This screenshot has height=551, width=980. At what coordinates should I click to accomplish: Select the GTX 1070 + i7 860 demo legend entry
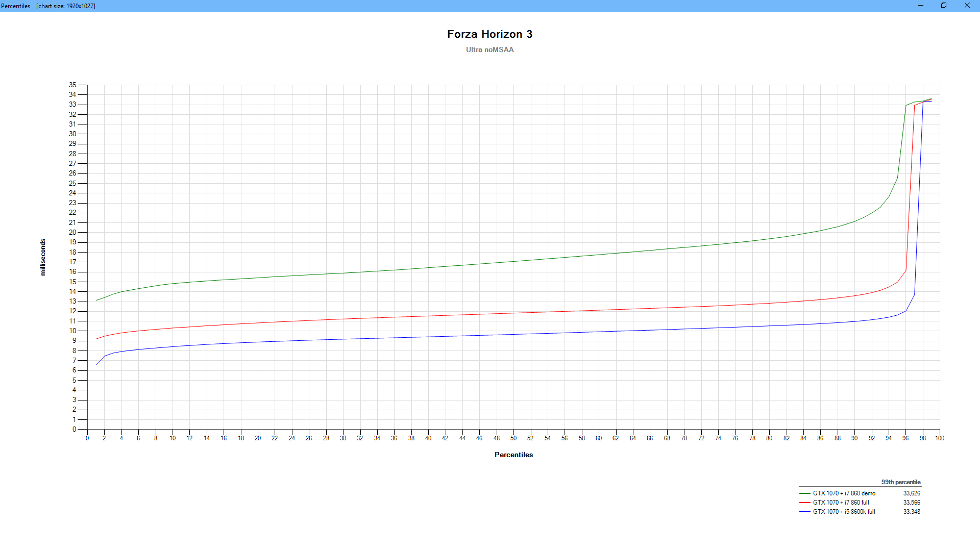pos(844,493)
